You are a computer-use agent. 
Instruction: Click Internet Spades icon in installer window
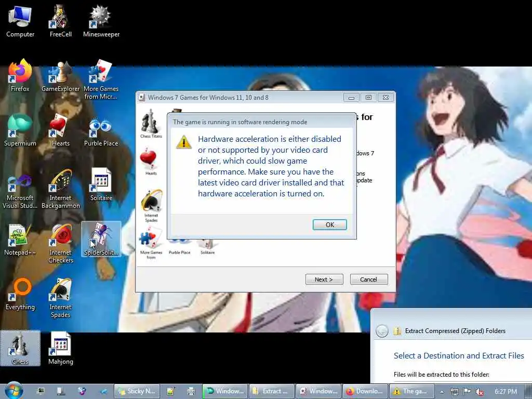(x=151, y=206)
